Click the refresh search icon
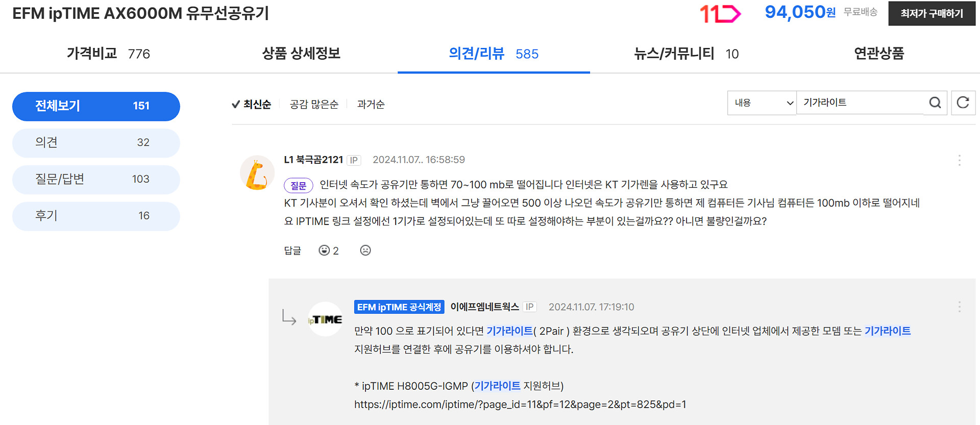This screenshot has height=425, width=980. (963, 103)
